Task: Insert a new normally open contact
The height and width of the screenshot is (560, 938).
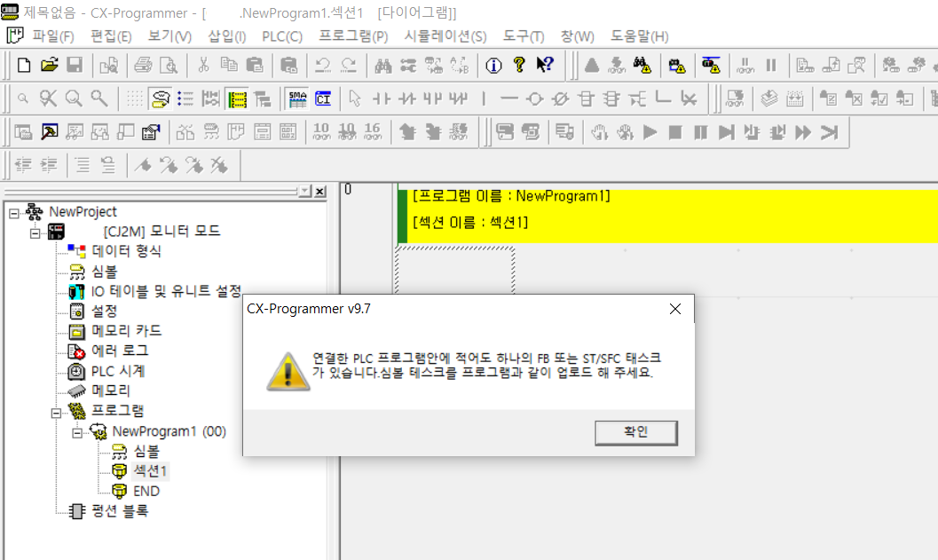Action: (381, 99)
